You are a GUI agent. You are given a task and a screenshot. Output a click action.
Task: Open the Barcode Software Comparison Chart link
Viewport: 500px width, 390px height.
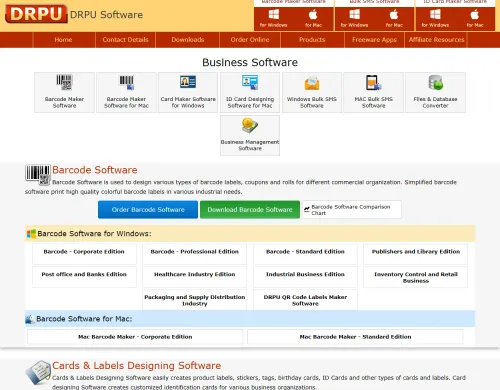coord(352,210)
